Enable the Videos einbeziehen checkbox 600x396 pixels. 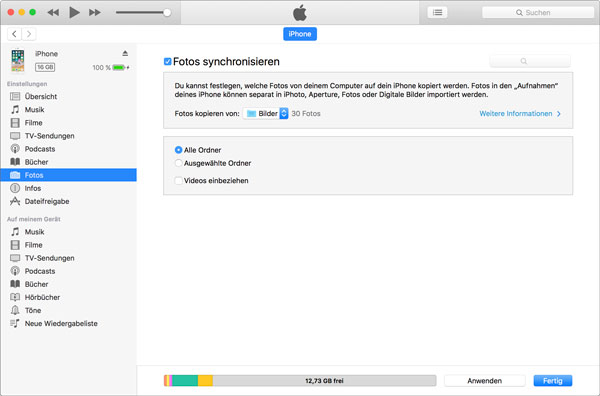[178, 181]
